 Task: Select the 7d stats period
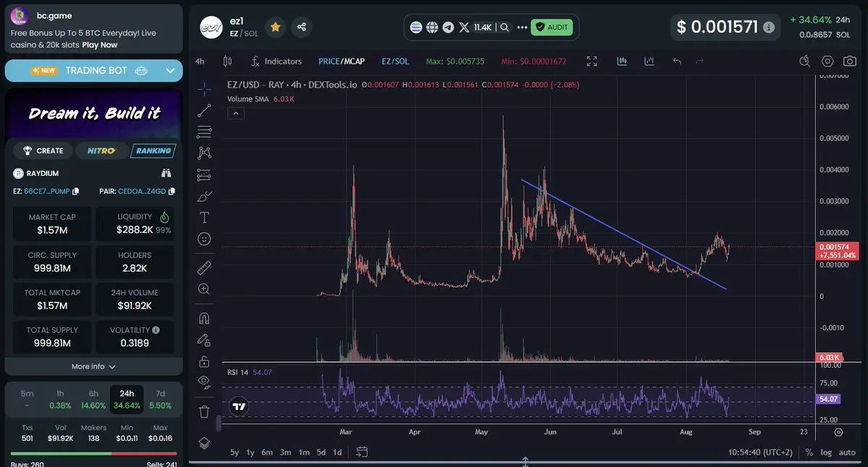click(161, 399)
